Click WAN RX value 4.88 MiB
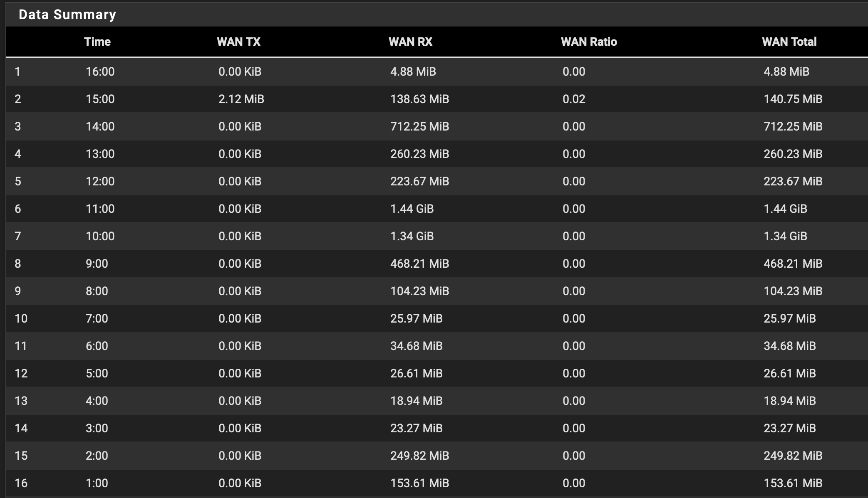Screen dimensions: 868x498 (x=413, y=71)
